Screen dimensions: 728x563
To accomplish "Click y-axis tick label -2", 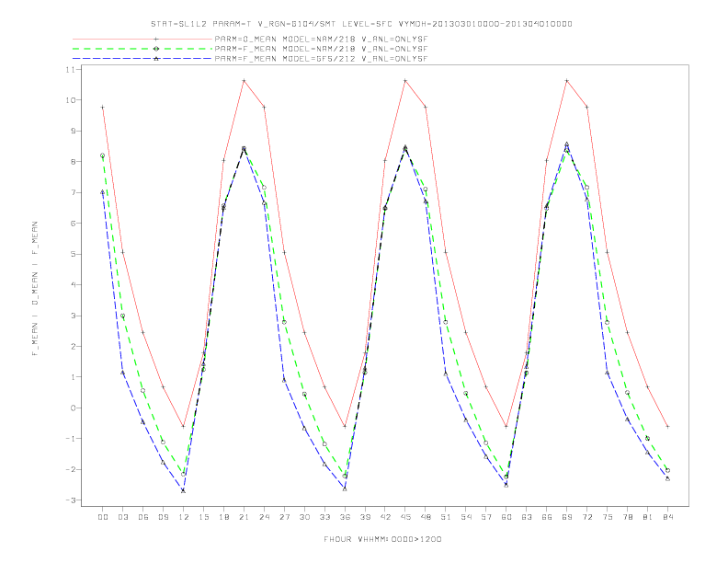I will tap(70, 469).
